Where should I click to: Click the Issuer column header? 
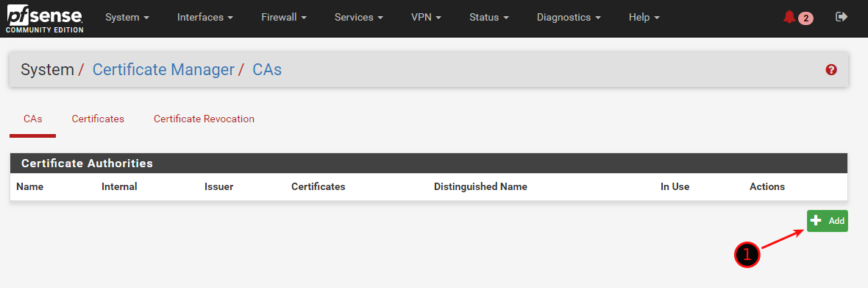coord(218,186)
